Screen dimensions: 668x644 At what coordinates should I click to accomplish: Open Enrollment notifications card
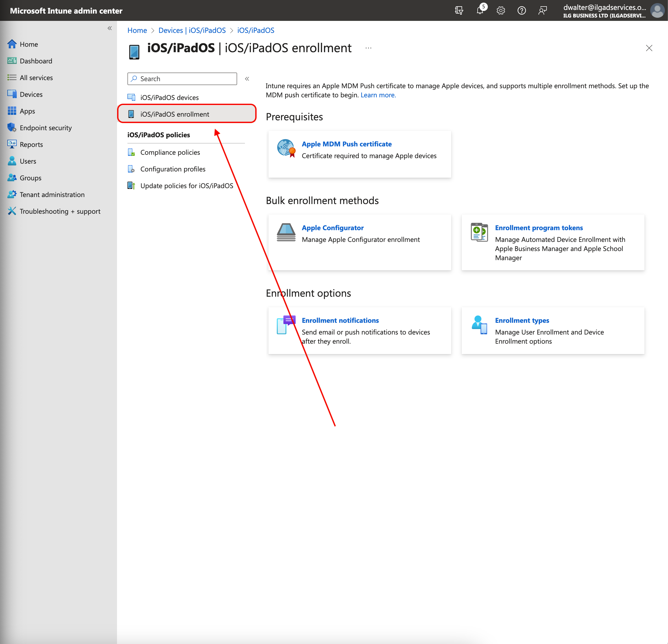(x=340, y=320)
